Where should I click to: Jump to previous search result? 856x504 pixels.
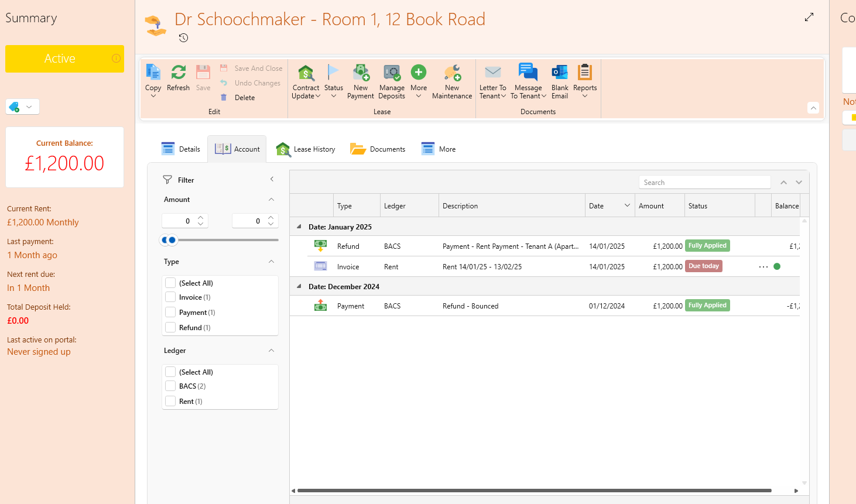(x=783, y=183)
